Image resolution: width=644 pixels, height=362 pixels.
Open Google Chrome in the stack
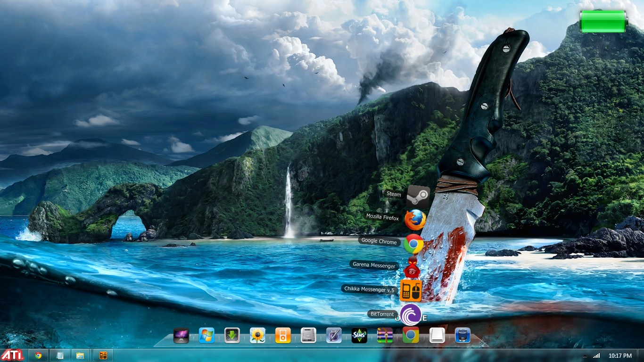click(x=413, y=244)
